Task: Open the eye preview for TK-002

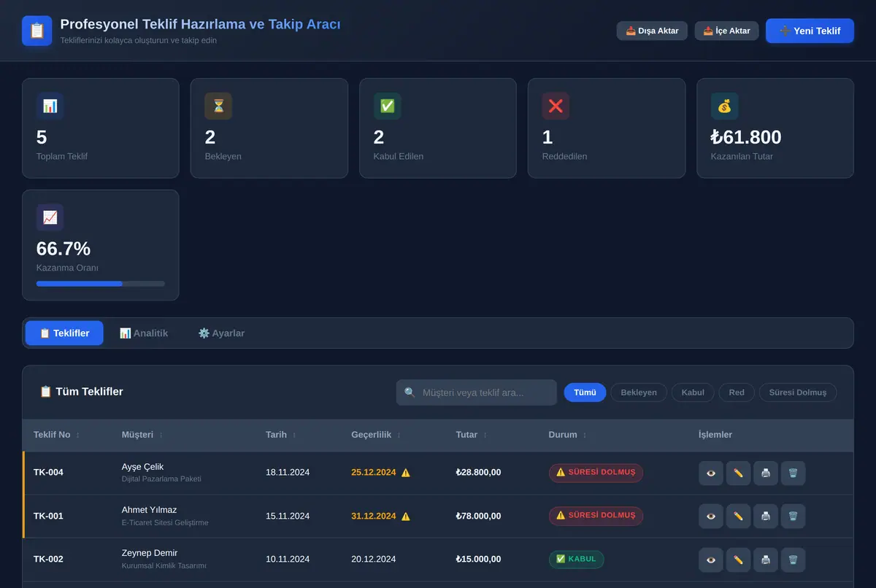Action: pyautogui.click(x=711, y=560)
